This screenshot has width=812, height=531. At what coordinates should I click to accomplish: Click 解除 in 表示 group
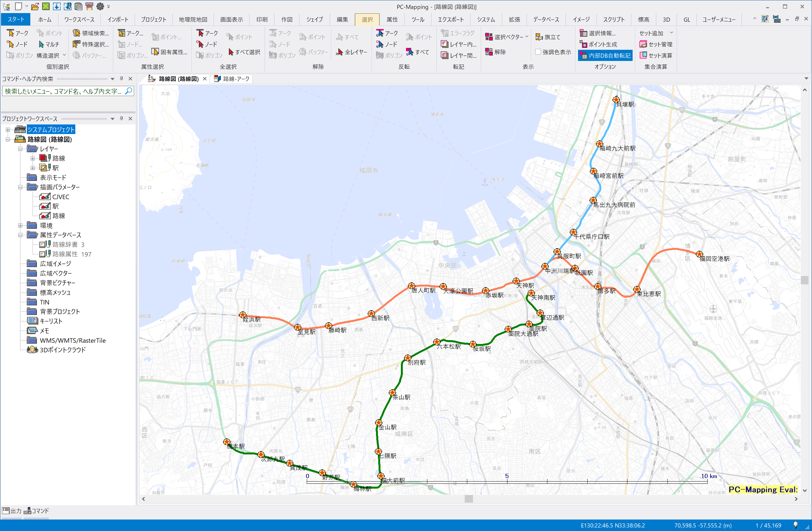pyautogui.click(x=496, y=52)
